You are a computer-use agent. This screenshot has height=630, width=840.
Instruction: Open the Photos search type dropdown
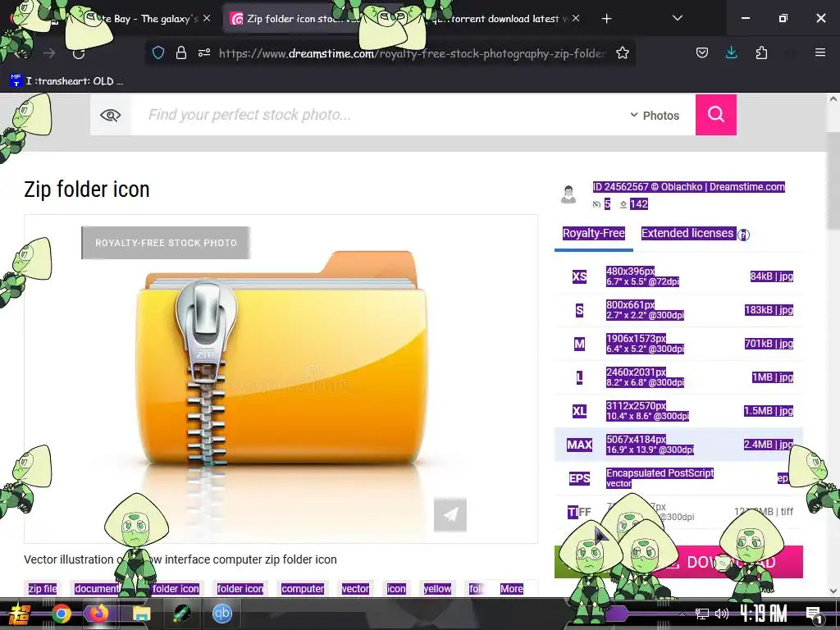pyautogui.click(x=655, y=115)
